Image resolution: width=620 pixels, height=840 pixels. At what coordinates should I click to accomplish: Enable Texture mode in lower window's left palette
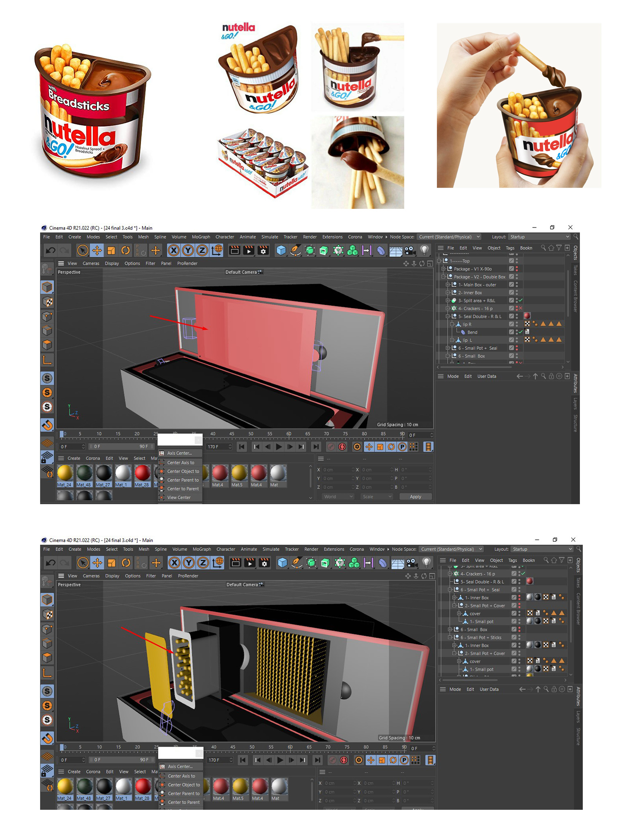click(48, 614)
